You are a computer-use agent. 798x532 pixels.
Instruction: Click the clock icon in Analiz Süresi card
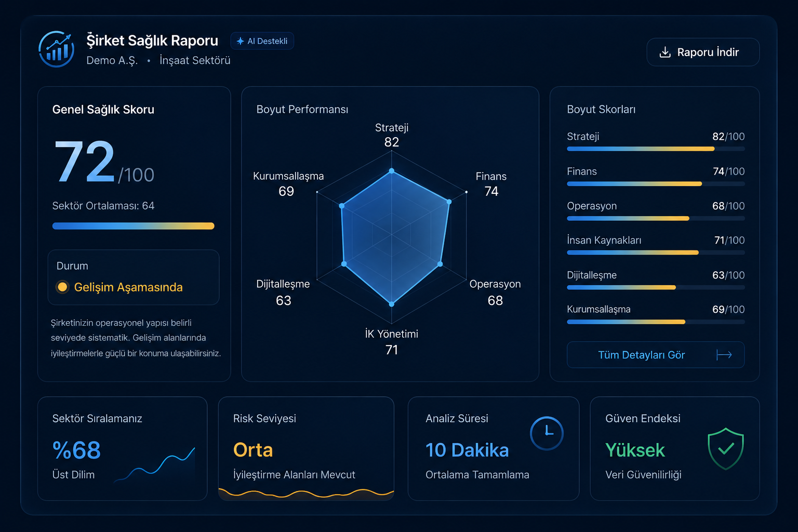547,433
